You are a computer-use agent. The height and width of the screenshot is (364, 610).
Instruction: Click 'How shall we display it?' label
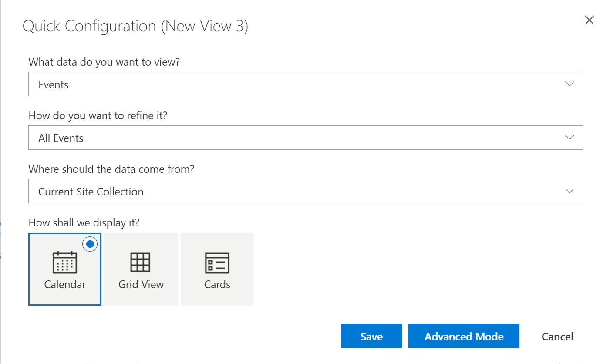click(x=84, y=222)
